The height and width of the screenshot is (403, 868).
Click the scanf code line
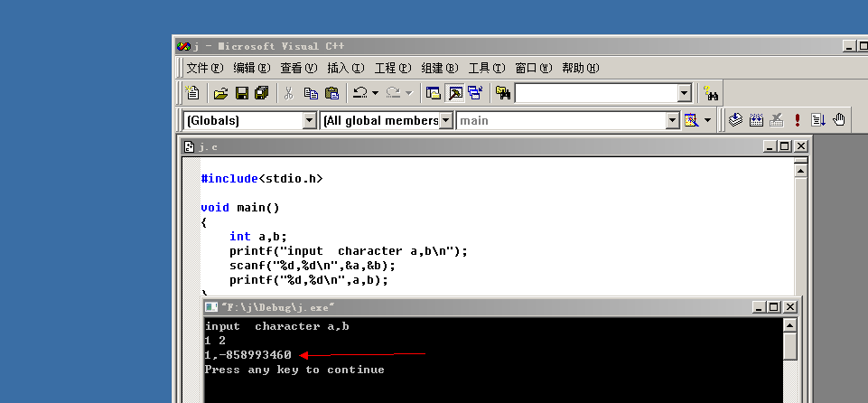[313, 265]
